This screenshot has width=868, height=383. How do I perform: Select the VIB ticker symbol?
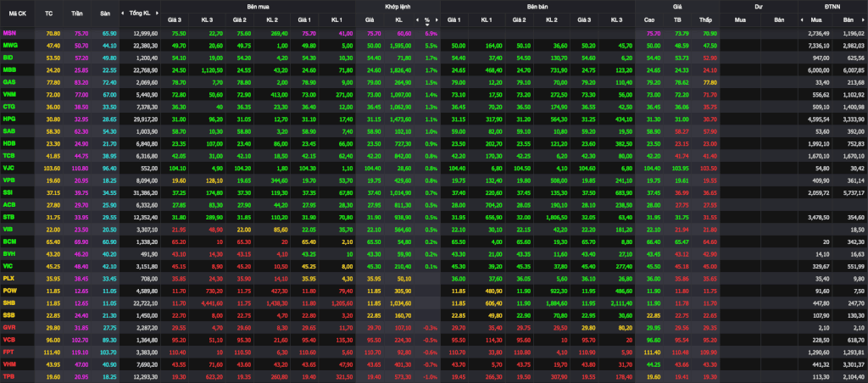pyautogui.click(x=8, y=230)
